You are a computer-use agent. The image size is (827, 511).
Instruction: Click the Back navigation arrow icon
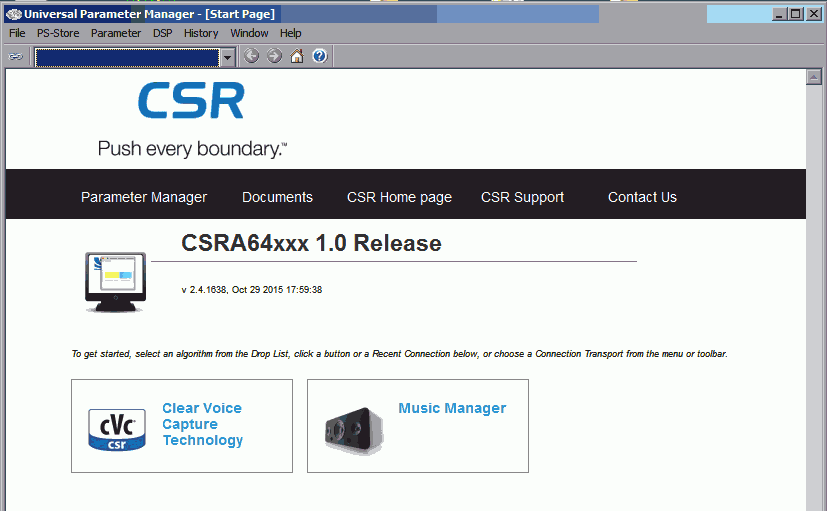(x=252, y=57)
